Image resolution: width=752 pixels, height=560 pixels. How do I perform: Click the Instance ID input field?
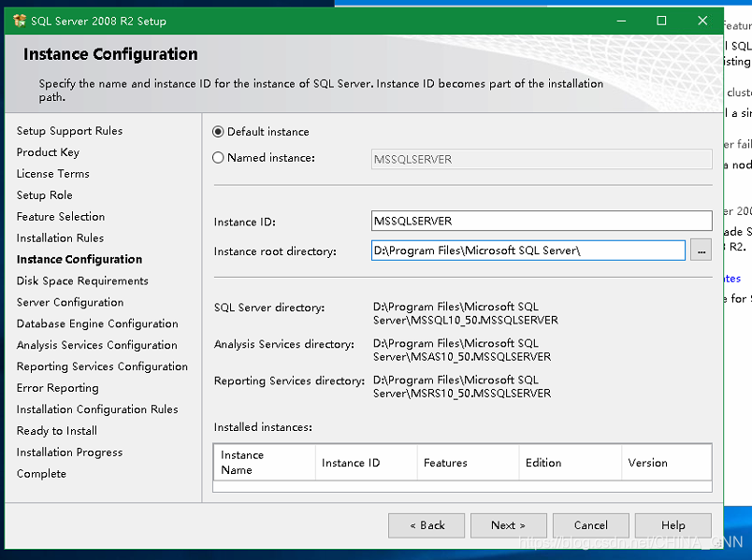click(x=542, y=221)
